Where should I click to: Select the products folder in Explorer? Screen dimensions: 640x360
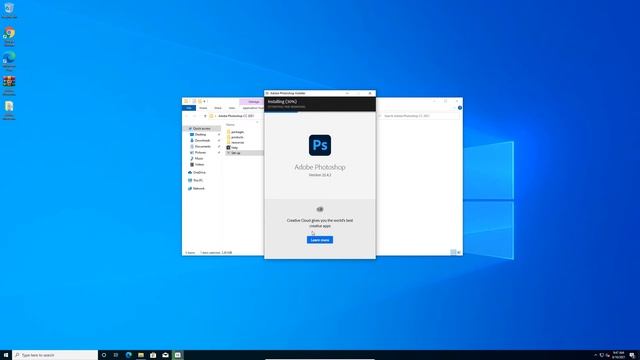point(237,137)
